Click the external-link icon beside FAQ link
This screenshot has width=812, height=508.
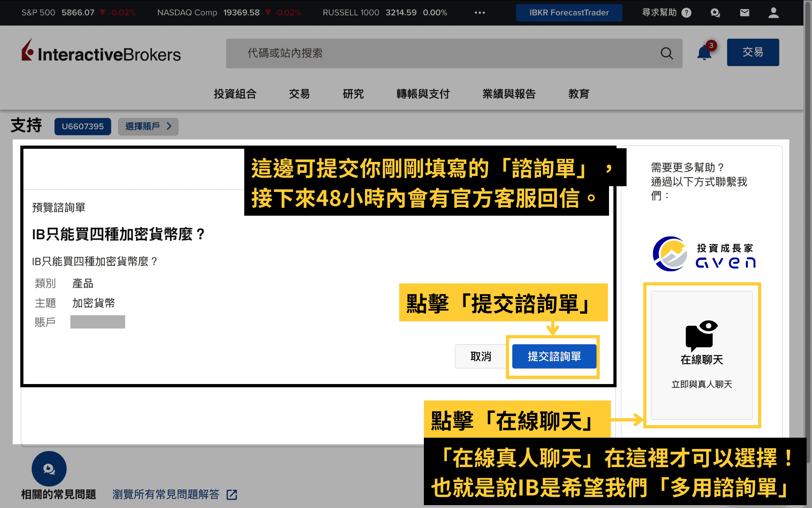[232, 495]
